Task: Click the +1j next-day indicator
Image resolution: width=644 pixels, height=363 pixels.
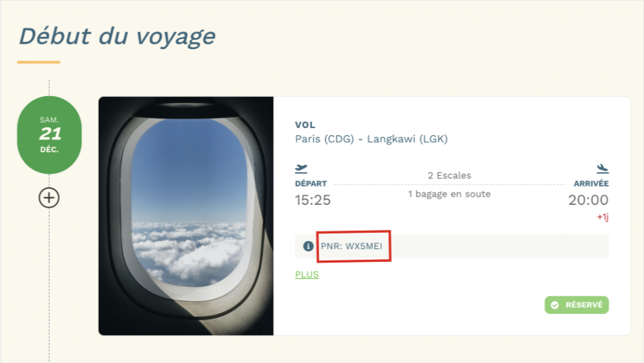Action: tap(603, 216)
